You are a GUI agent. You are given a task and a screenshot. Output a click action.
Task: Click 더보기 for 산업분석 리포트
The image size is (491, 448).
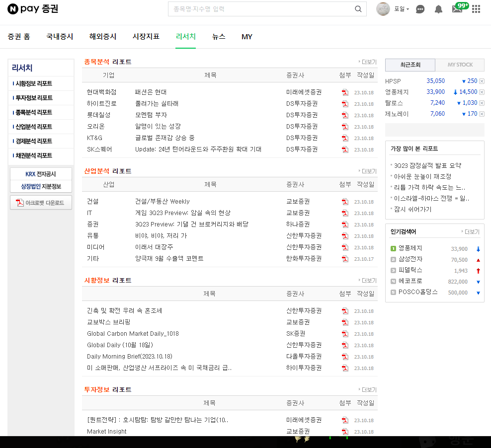click(368, 171)
